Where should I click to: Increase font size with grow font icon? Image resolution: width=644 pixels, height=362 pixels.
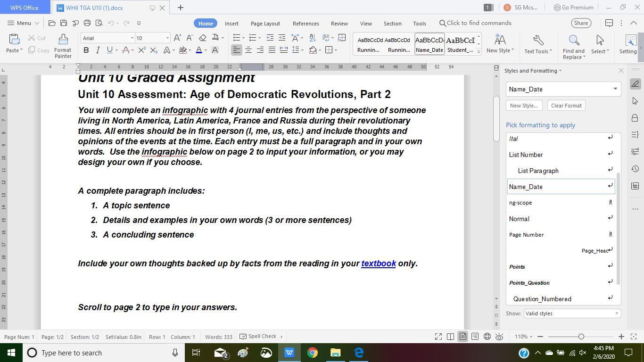[177, 38]
